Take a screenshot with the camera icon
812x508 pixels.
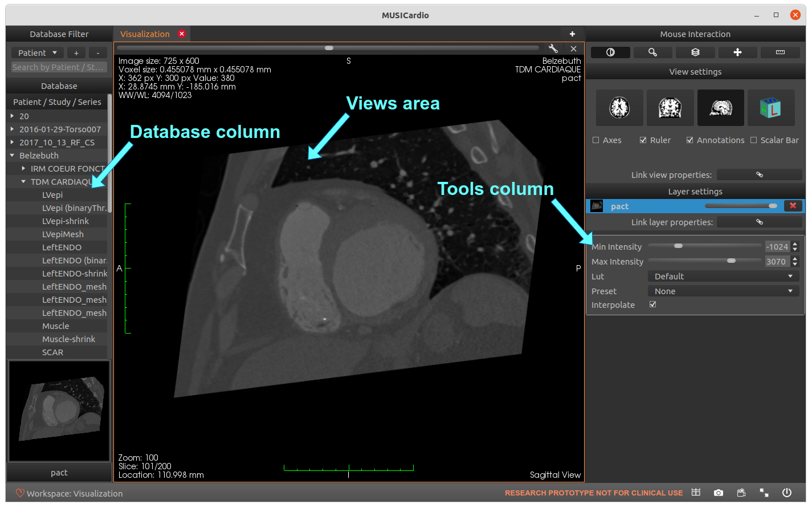(x=719, y=493)
